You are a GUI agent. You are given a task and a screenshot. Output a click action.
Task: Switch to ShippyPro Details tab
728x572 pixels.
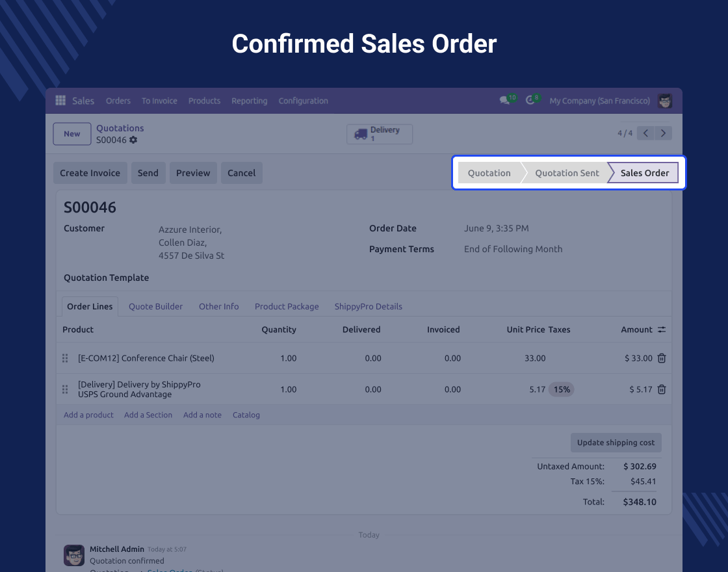coord(368,306)
